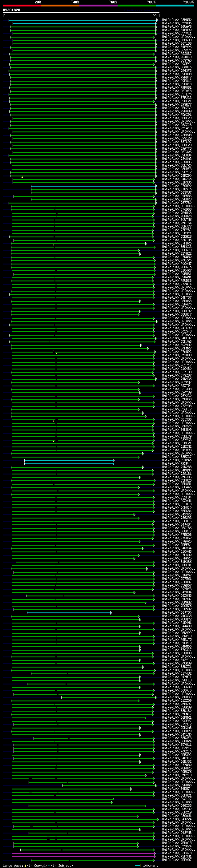This screenshot has height=868, width=197.
Task: Select label UniRef100_Q943F3
Action: pos(177,71)
